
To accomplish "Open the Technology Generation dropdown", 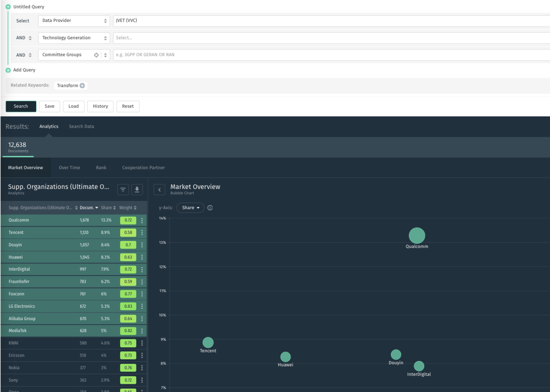I will (x=74, y=38).
